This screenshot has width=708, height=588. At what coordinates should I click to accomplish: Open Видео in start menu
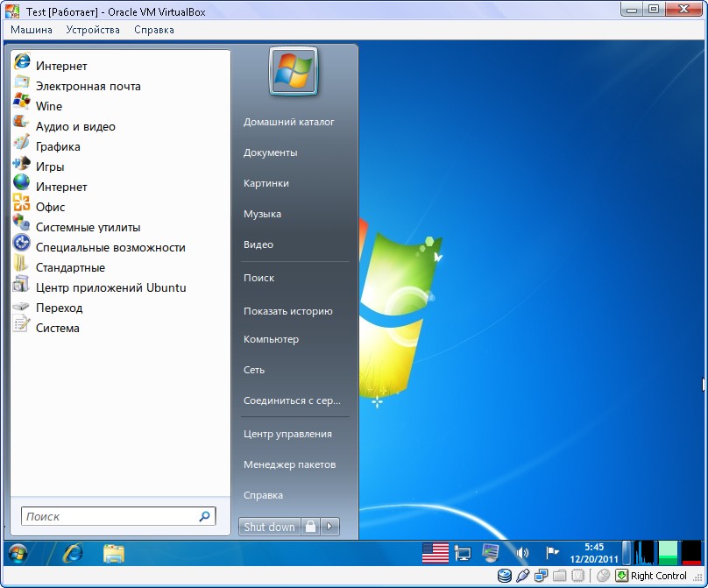point(258,244)
